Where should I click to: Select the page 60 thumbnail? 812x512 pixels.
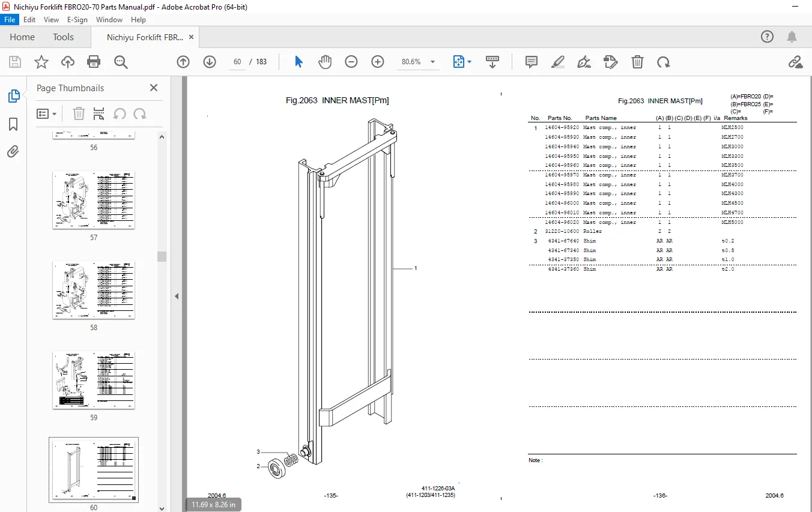94,470
